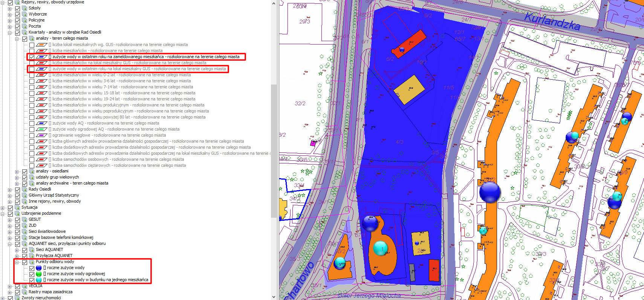Click cyan sphere icon for zużycie na jednego mieszkańca
644x300 pixels.
tap(39, 280)
